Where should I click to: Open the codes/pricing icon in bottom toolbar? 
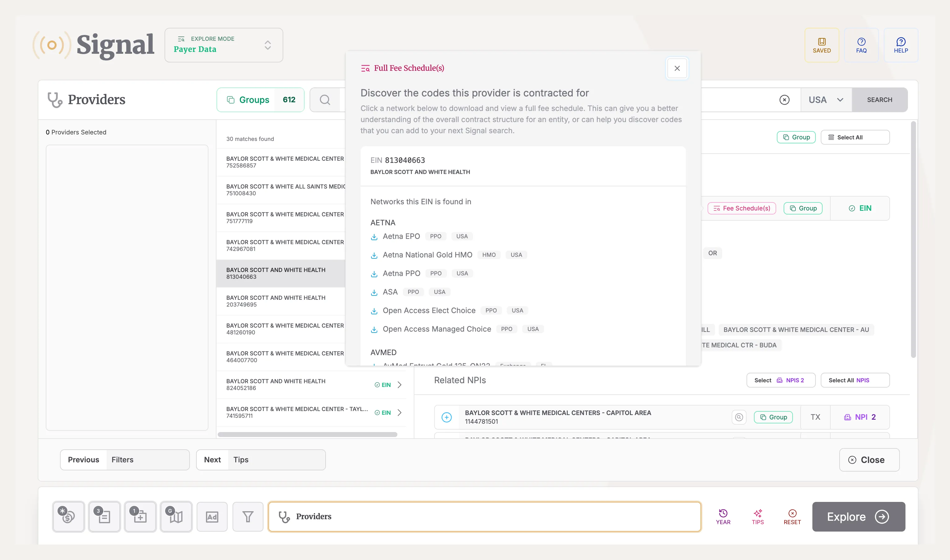coord(68,517)
